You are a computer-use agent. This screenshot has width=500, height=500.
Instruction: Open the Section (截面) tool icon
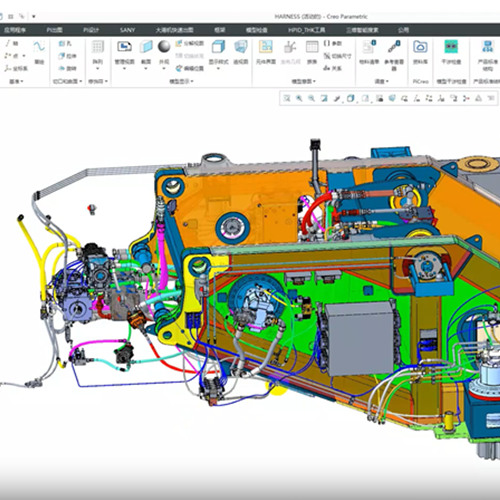pyautogui.click(x=146, y=47)
